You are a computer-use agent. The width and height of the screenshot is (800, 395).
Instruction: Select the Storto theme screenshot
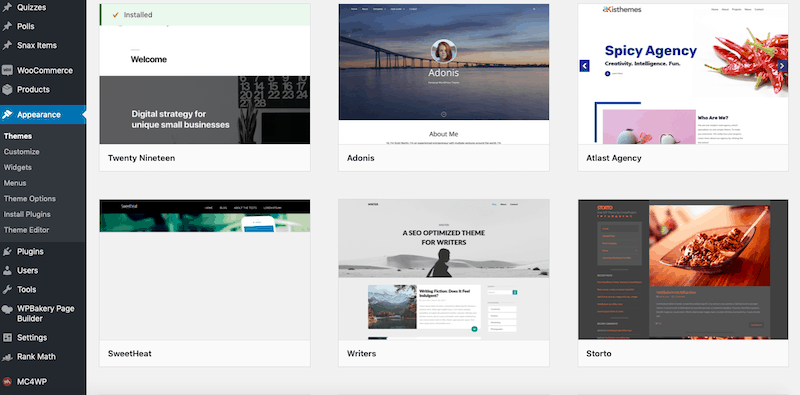(x=683, y=269)
